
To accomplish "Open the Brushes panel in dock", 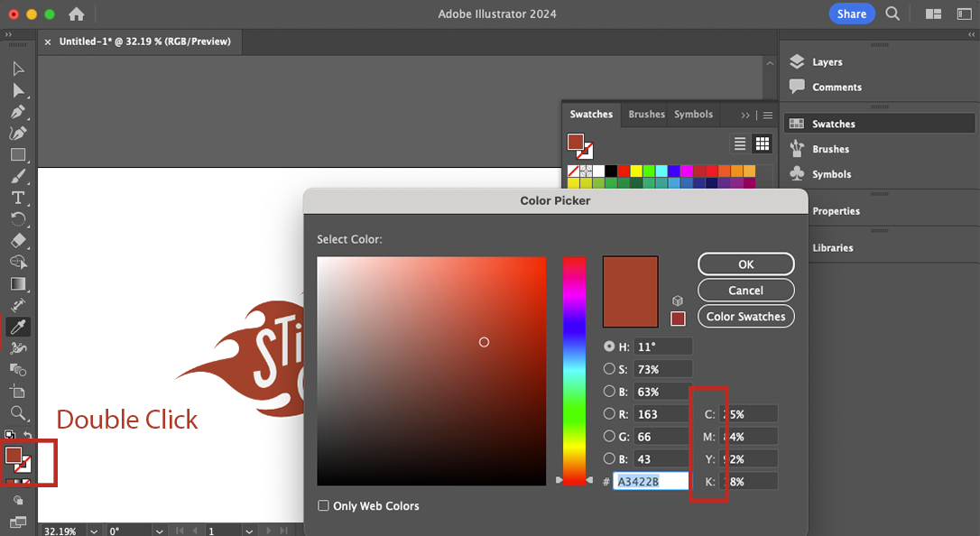I will point(830,149).
